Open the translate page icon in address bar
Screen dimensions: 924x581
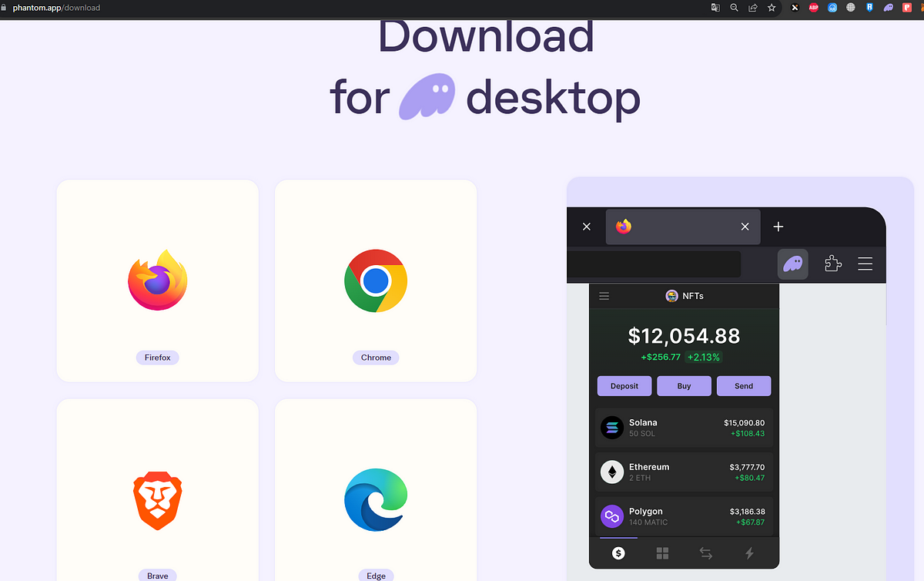tap(715, 8)
